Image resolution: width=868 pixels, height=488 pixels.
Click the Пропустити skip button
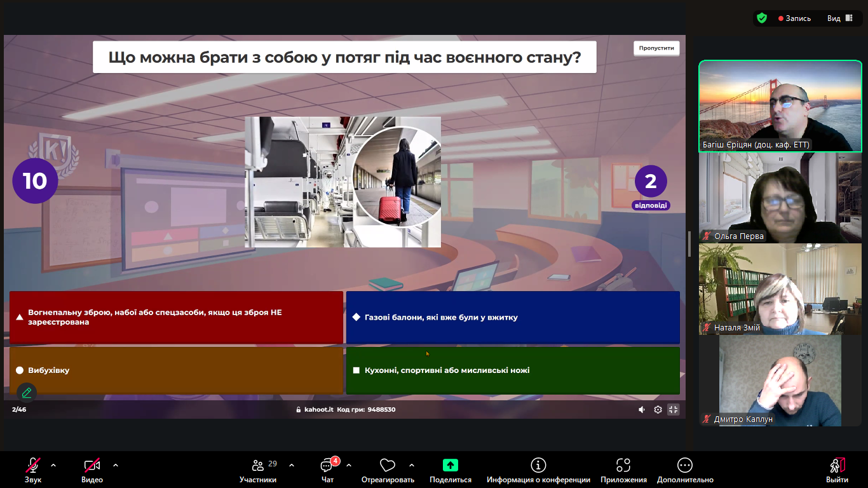(656, 48)
